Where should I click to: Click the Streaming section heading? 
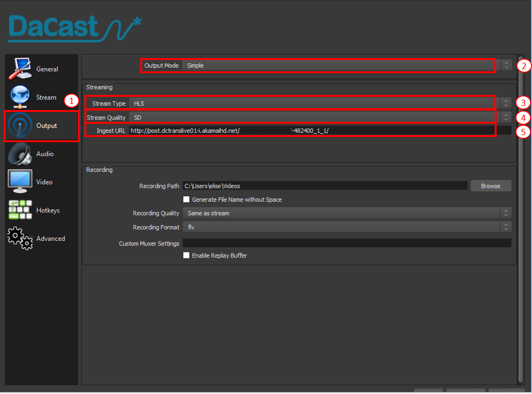(99, 87)
